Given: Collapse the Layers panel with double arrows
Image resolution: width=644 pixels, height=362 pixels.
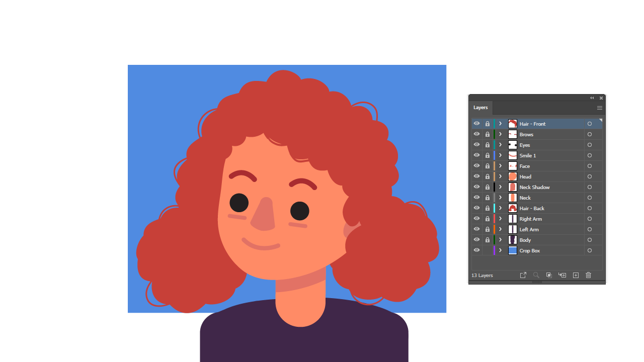Looking at the screenshot, I should [x=592, y=98].
